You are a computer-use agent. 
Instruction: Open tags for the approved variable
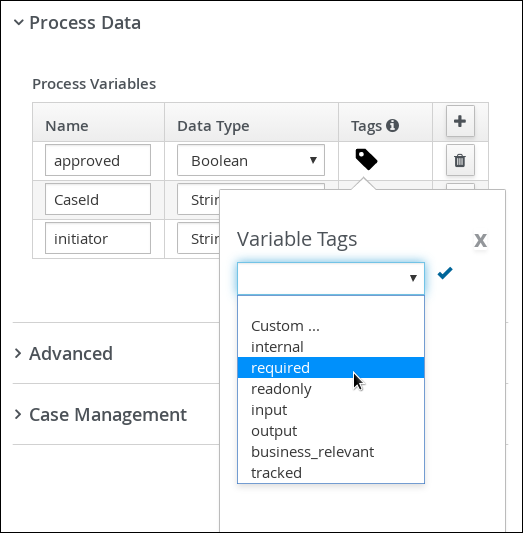tap(366, 159)
